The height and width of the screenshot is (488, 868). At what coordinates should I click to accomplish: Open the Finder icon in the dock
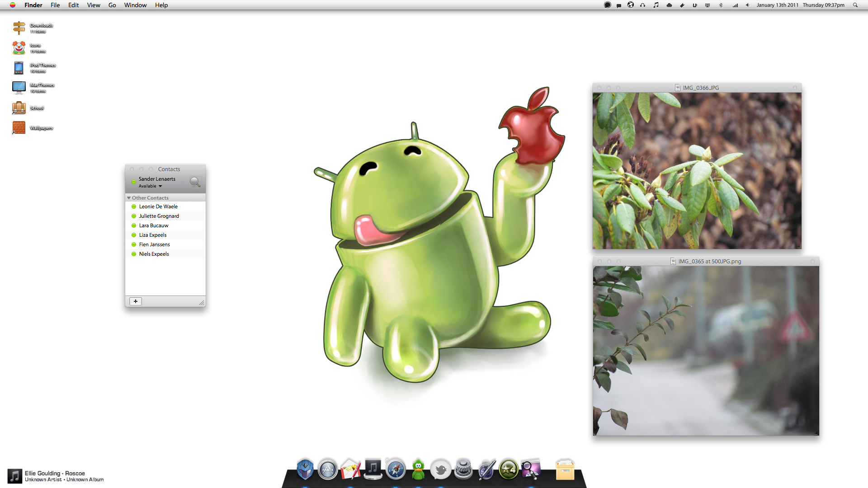(305, 469)
